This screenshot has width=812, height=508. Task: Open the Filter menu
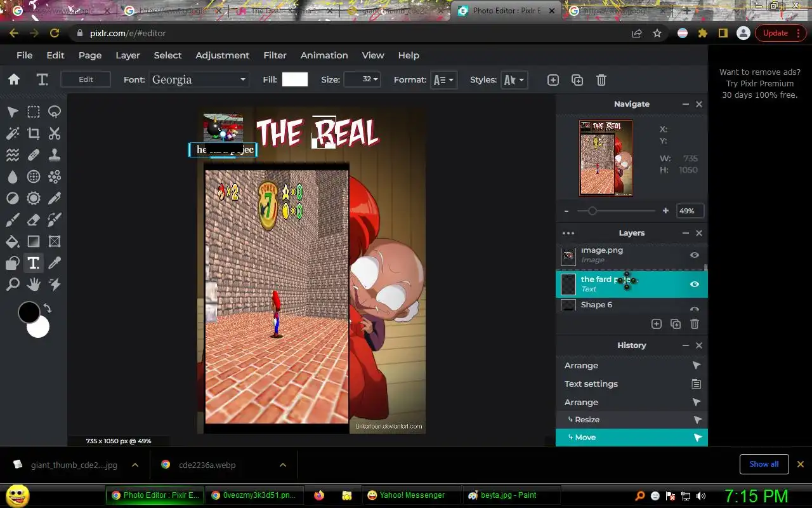275,55
